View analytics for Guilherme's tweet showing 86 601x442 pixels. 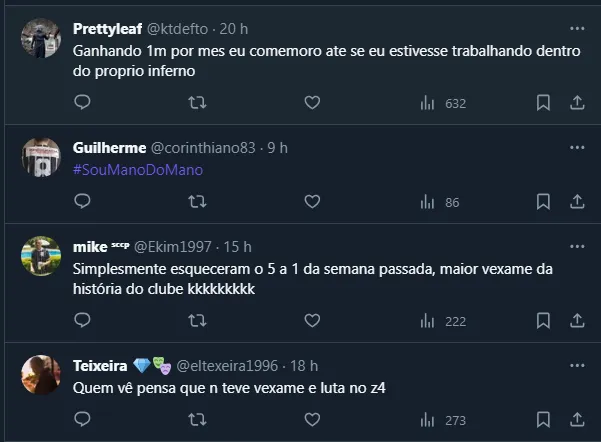(x=439, y=202)
